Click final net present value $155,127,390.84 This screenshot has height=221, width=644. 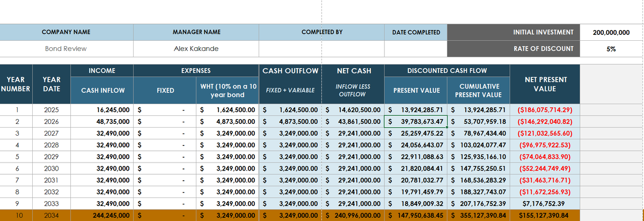coord(545,215)
